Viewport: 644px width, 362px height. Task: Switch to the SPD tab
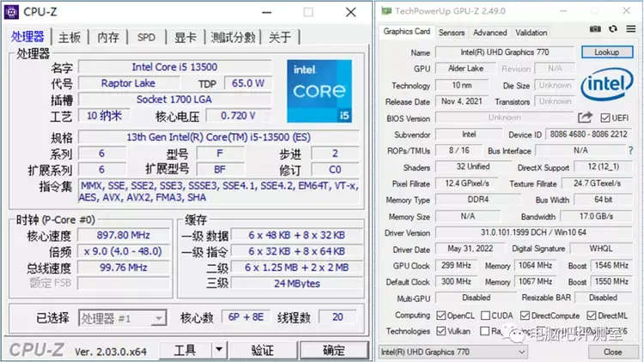(x=146, y=38)
